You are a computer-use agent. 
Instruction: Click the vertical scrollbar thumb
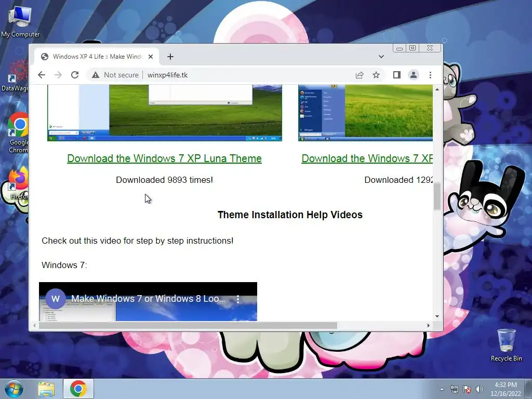437,196
